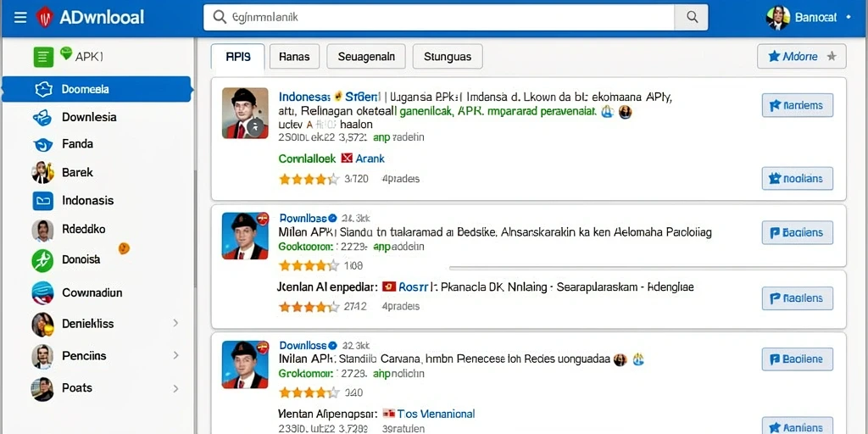
Task: Click the Rardems button
Action: (798, 105)
